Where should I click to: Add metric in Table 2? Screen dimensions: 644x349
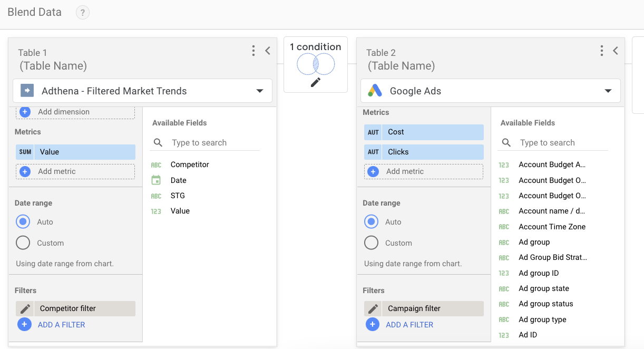point(424,171)
